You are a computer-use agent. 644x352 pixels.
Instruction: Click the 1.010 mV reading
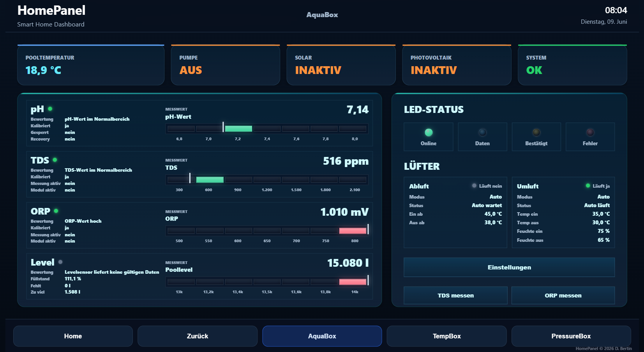[x=344, y=212]
